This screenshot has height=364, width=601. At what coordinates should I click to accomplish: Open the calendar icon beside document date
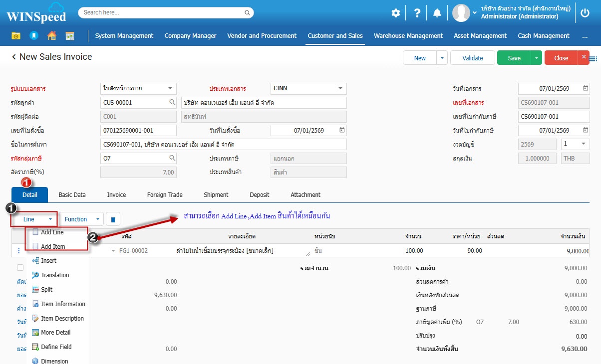point(586,88)
